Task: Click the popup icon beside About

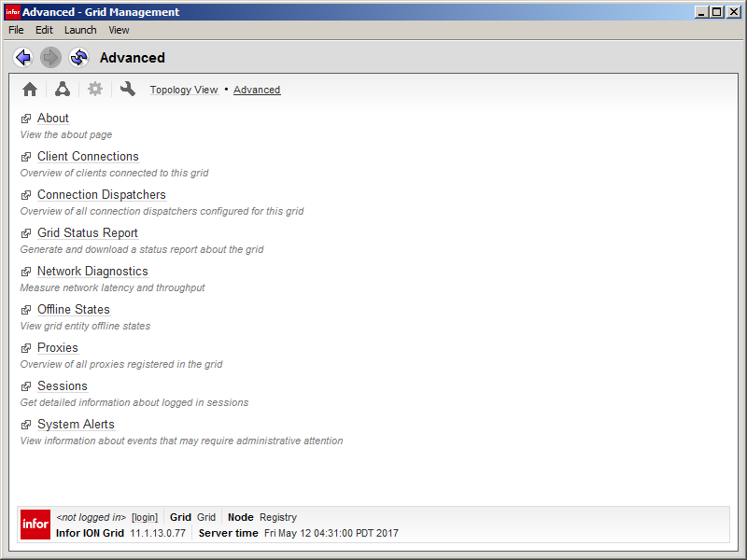Action: [x=26, y=119]
